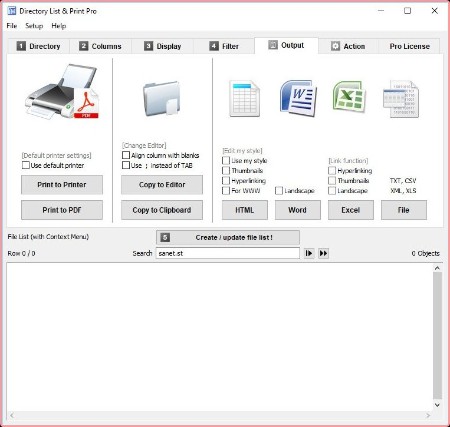The image size is (450, 427).
Task: Click horizontal scrollbar left arrow
Action: point(12,415)
